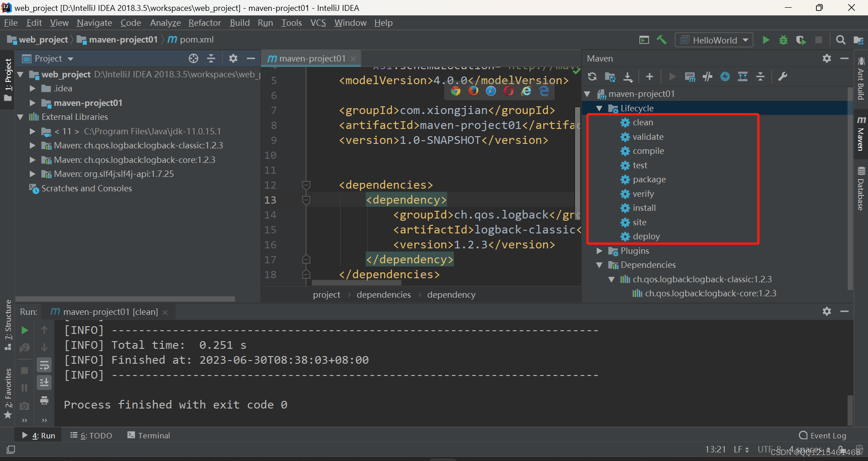Run HelloWorld with coverage icon
This screenshot has width=868, height=461.
click(801, 40)
